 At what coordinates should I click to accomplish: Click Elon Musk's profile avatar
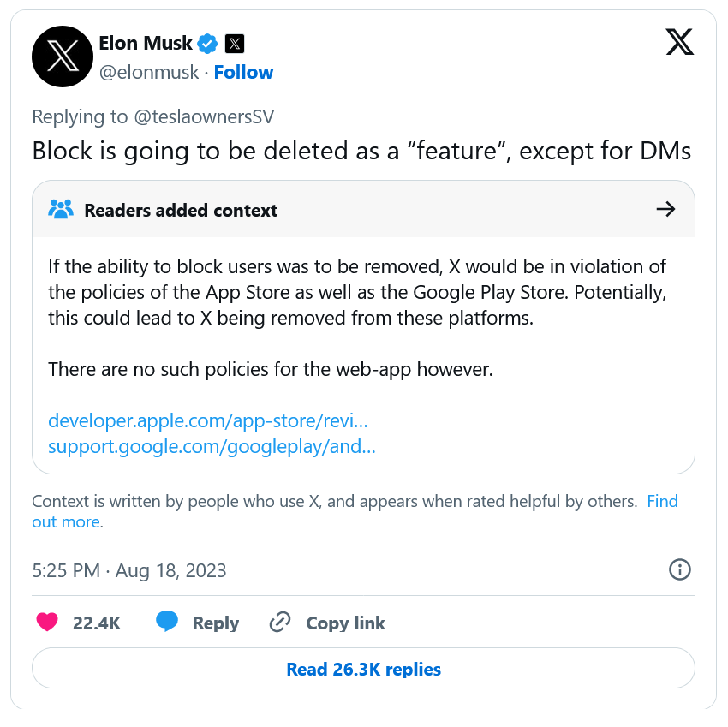(62, 57)
